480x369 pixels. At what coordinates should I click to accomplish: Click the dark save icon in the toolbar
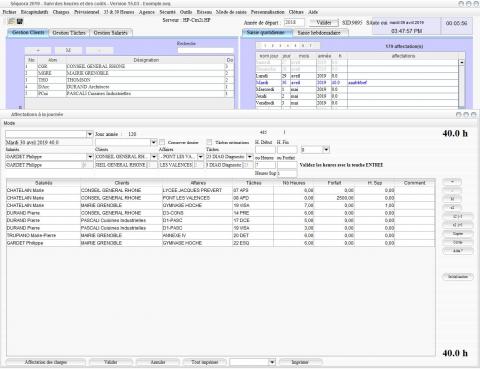click(20, 21)
